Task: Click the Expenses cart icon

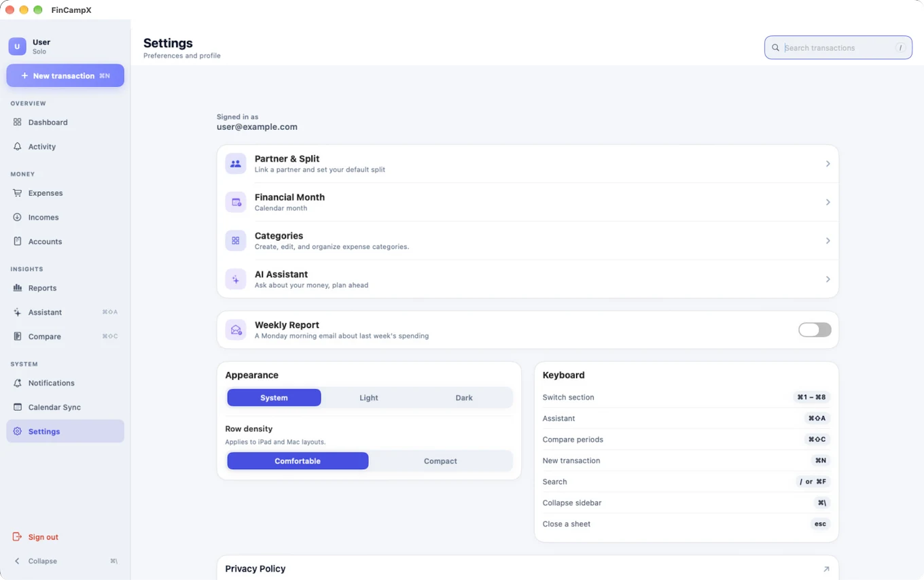Action: [18, 193]
